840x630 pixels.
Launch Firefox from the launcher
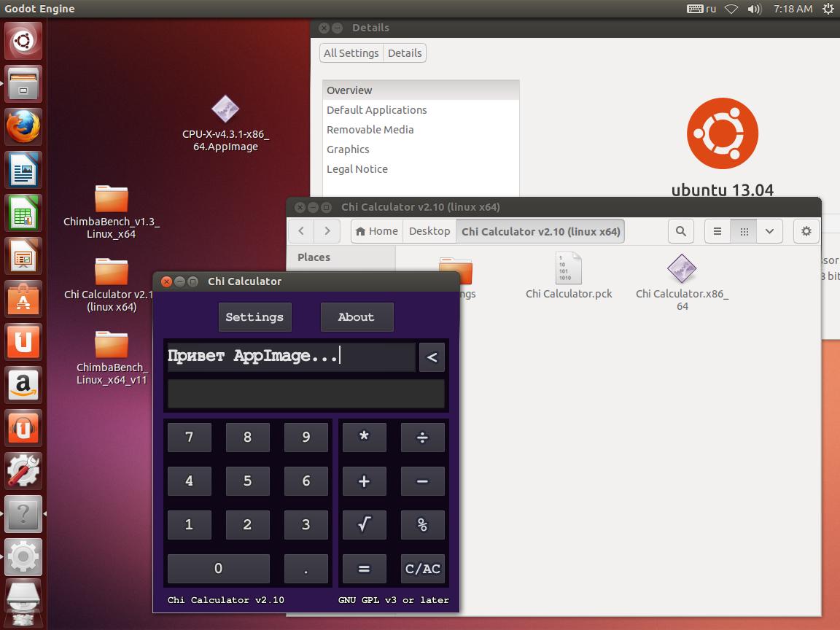tap(23, 127)
